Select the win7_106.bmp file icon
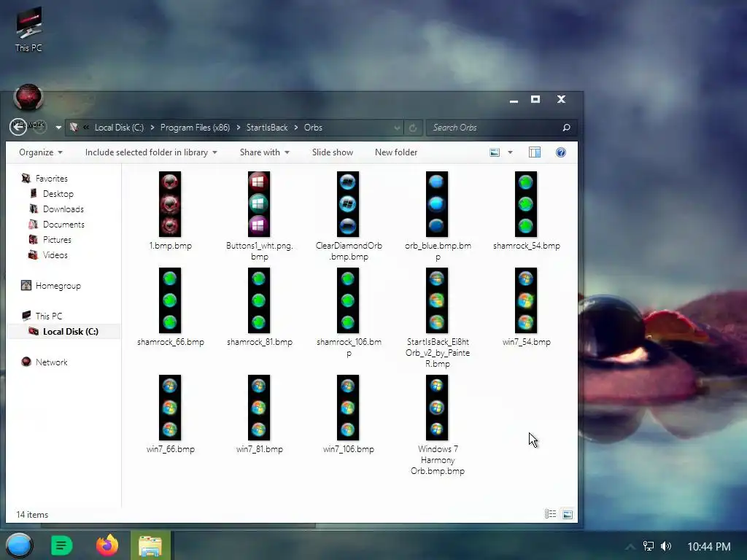 (348, 407)
